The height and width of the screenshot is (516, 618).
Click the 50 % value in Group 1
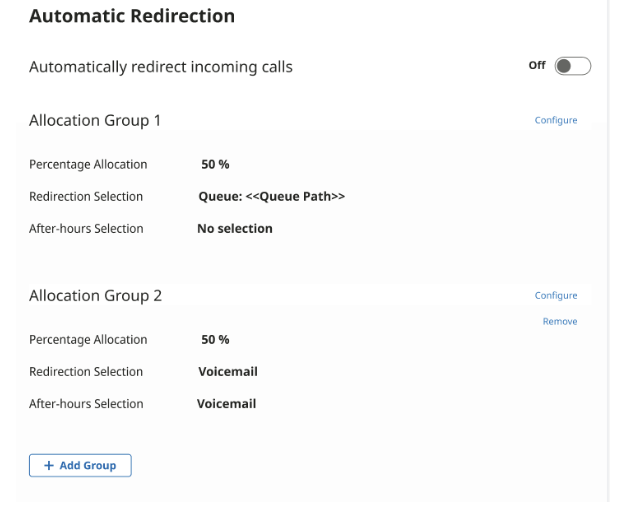click(x=215, y=165)
